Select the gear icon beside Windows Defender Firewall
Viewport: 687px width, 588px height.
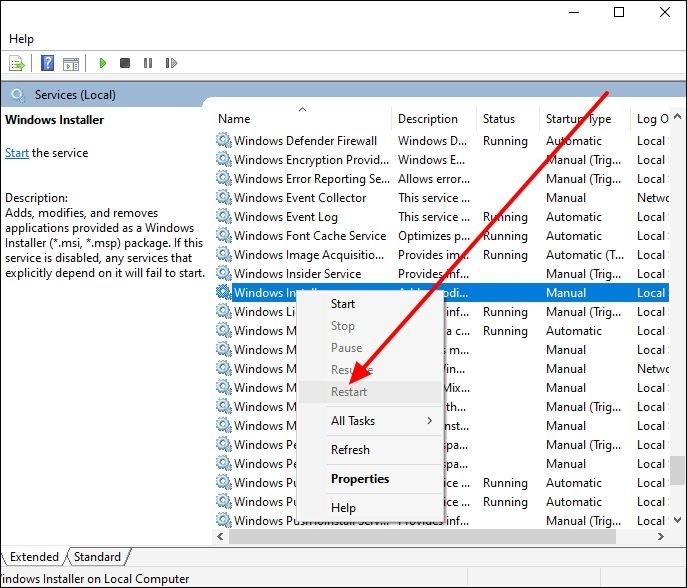click(223, 141)
